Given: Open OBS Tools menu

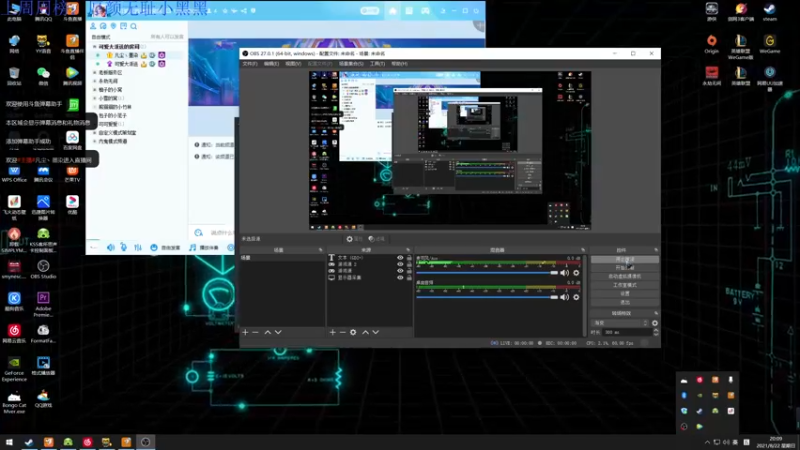Looking at the screenshot, I should click(x=378, y=64).
